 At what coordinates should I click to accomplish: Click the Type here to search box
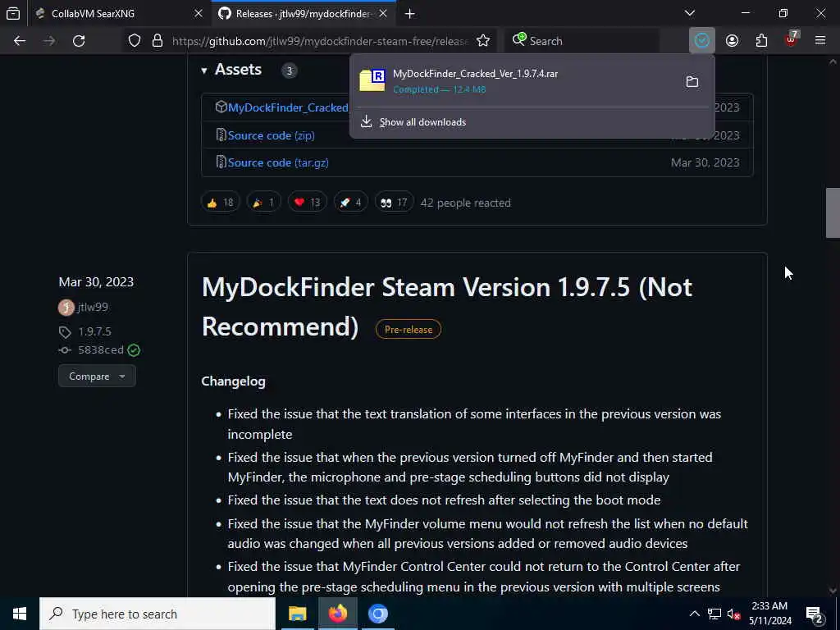(x=157, y=614)
